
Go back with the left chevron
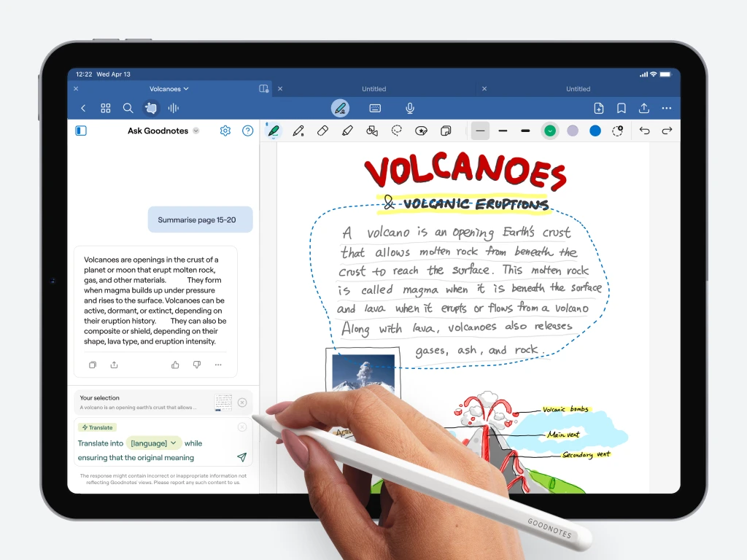click(x=83, y=108)
